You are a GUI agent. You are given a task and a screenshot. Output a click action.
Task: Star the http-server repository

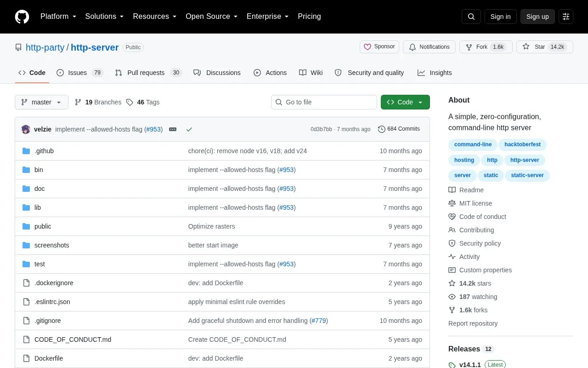point(545,47)
